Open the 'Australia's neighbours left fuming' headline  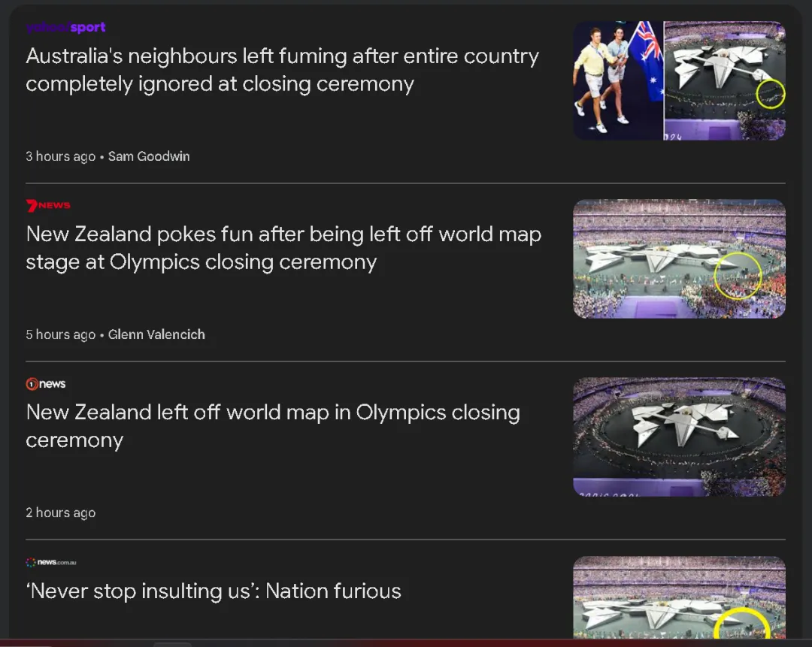[x=282, y=70]
